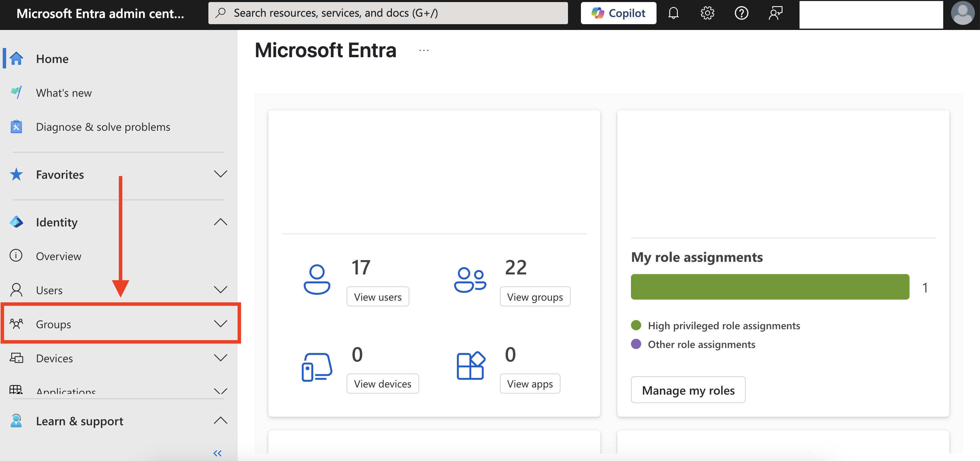Open What's new in sidebar

[x=64, y=93]
